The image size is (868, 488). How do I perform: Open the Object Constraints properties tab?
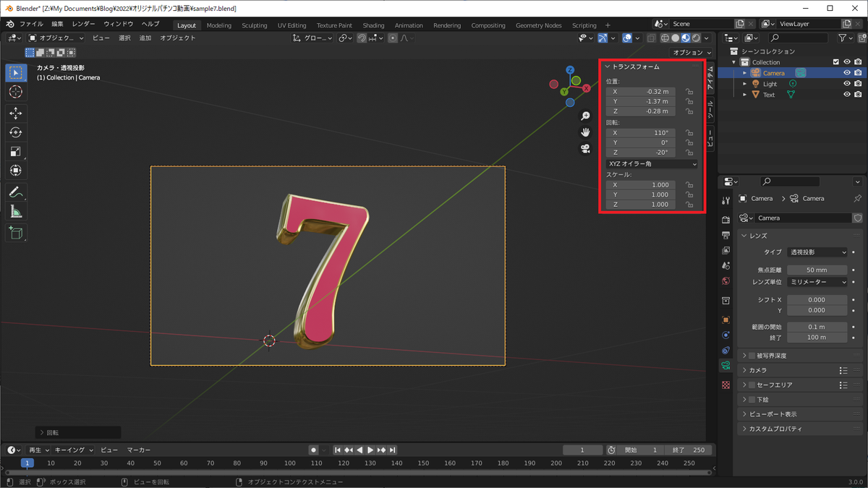coord(726,351)
